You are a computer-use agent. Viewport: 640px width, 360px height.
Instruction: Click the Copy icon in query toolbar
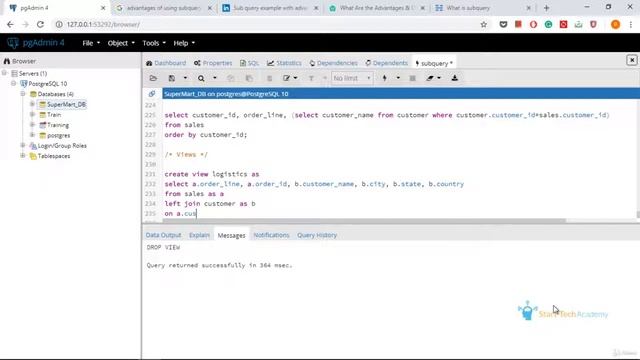point(231,78)
